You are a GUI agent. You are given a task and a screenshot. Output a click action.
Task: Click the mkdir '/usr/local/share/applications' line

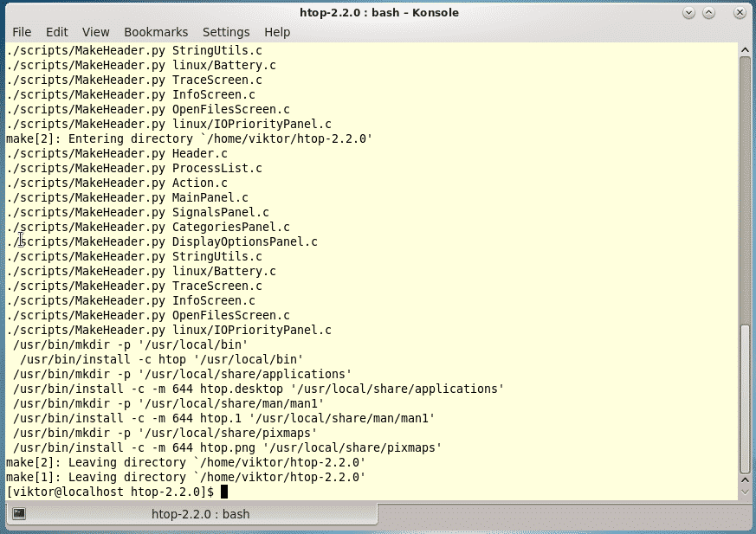pyautogui.click(x=182, y=374)
